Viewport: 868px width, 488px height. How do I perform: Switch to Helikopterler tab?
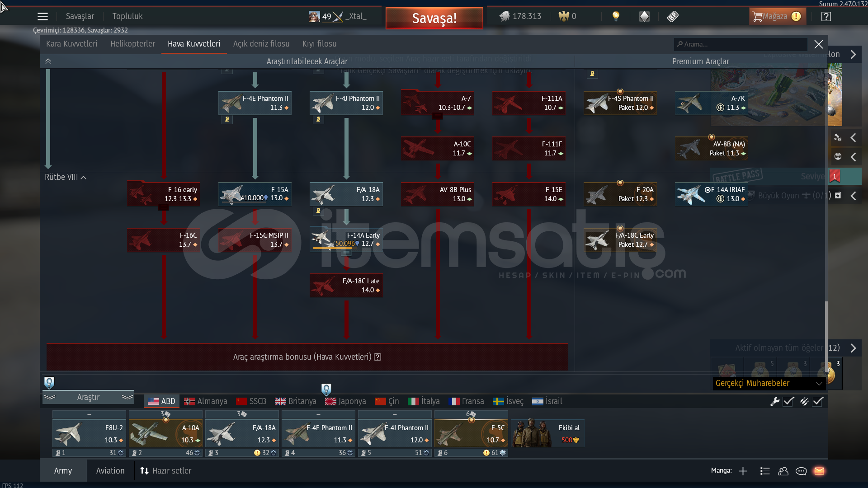point(132,44)
